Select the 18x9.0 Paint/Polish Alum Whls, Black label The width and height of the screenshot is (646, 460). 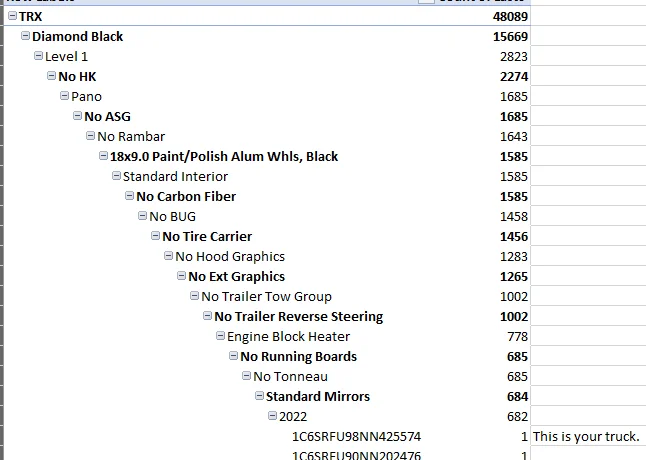tap(224, 156)
